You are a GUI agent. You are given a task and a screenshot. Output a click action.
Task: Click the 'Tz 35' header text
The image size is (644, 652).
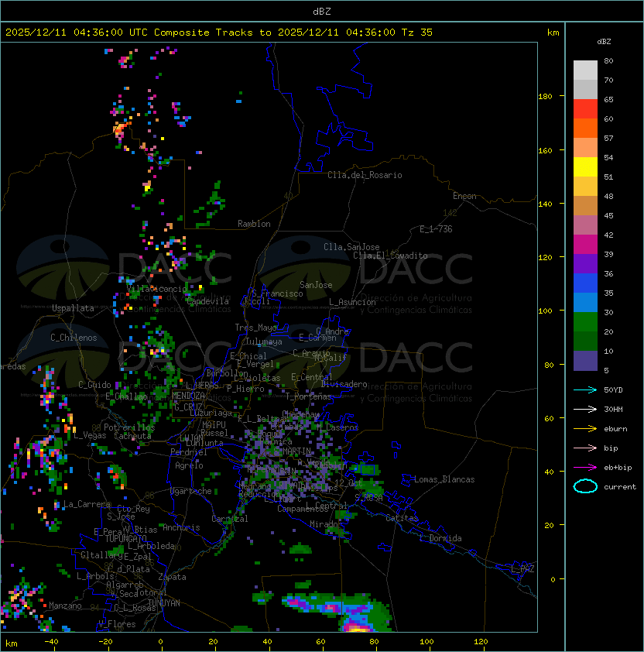417,33
